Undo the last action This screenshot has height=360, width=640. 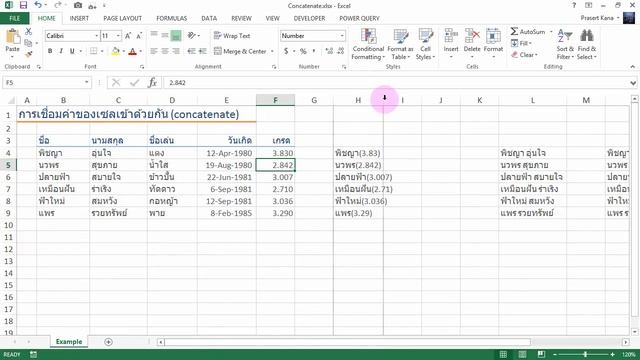[x=38, y=5]
